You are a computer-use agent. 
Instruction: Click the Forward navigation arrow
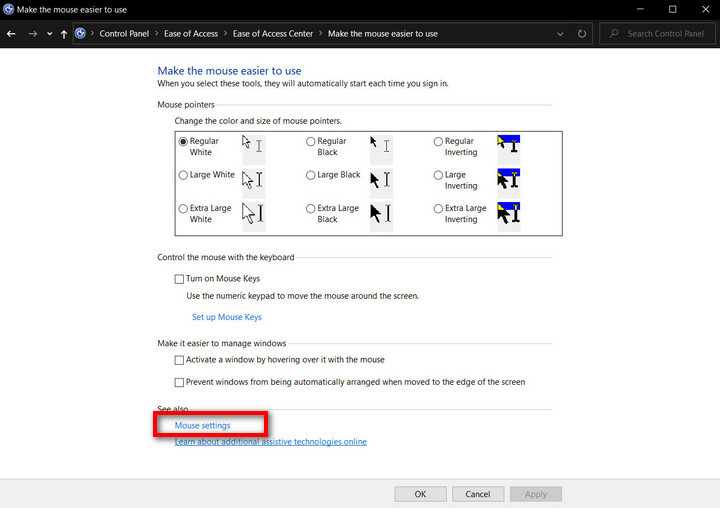pyautogui.click(x=31, y=34)
